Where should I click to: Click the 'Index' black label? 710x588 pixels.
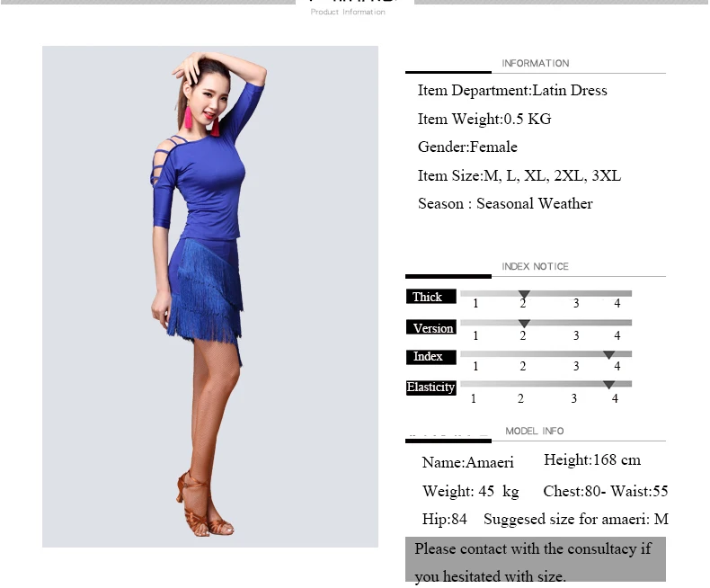(431, 357)
